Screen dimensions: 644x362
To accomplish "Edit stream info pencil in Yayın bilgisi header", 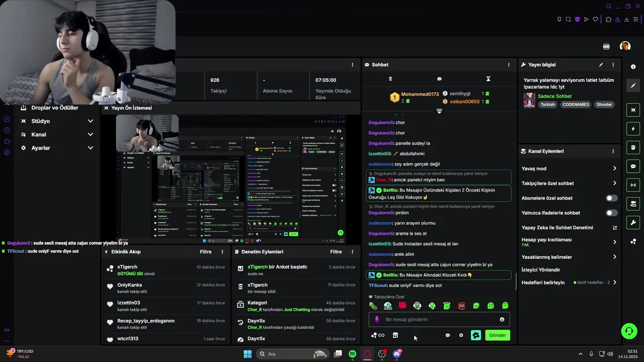I will click(x=601, y=64).
